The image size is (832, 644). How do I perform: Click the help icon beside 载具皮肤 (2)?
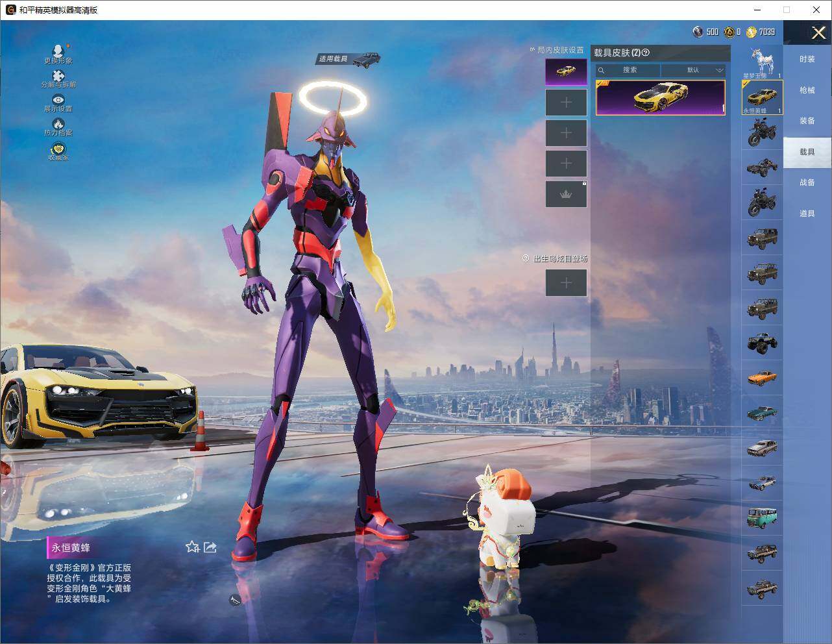[x=646, y=53]
